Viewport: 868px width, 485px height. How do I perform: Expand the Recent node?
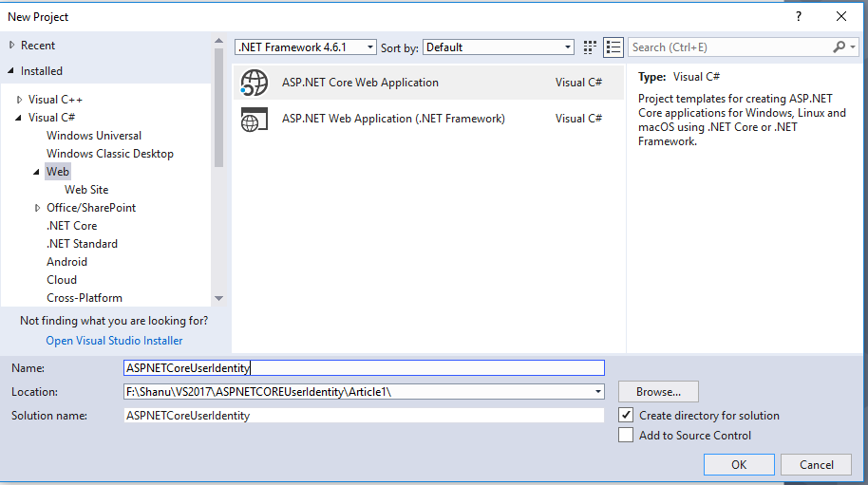(x=11, y=46)
